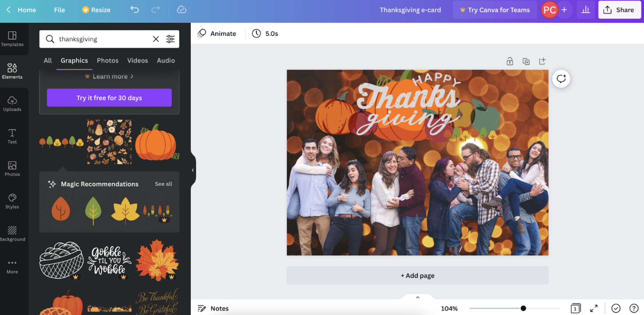The image size is (644, 315).
Task: Select the Gobble til you Wobble graphic
Action: point(109,260)
